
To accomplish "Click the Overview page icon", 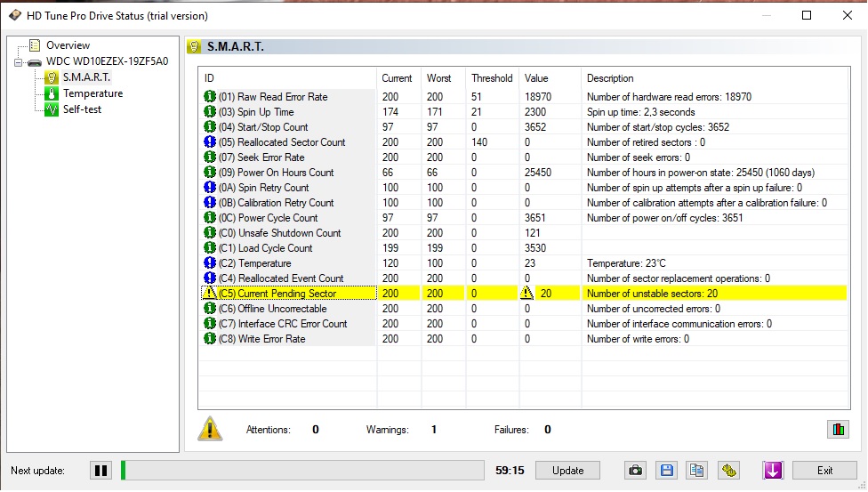I will tap(35, 45).
